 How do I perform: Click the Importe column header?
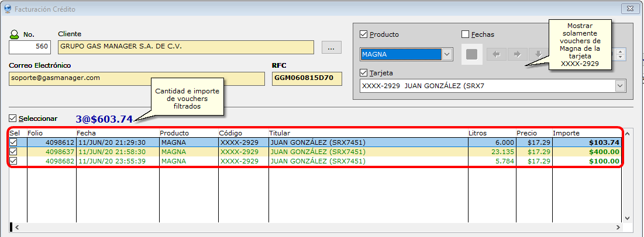(x=585, y=133)
